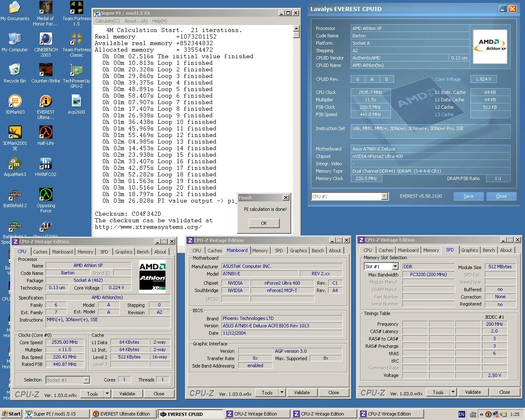Click the EN language indicator in the tray
The width and height of the screenshot is (525, 420).
point(461,414)
